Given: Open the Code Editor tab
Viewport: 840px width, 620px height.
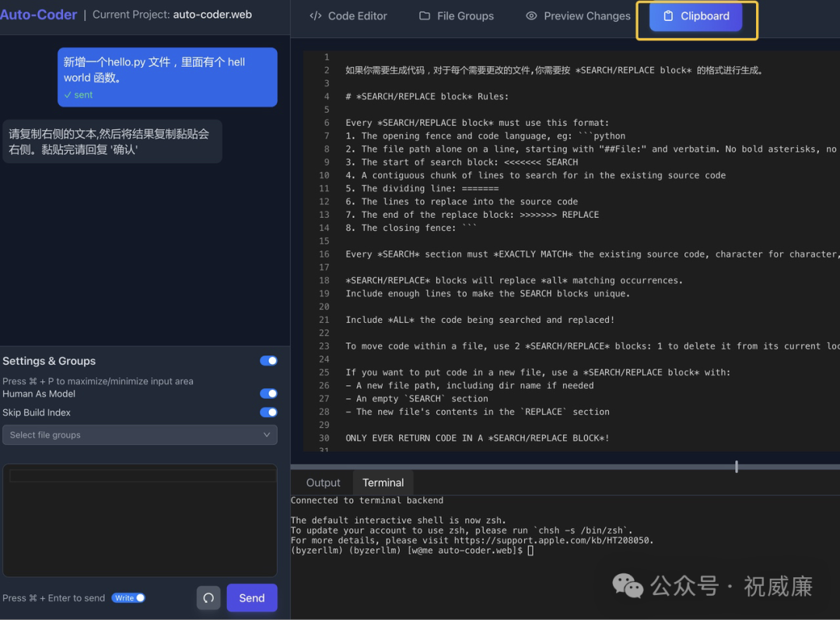Looking at the screenshot, I should (348, 16).
